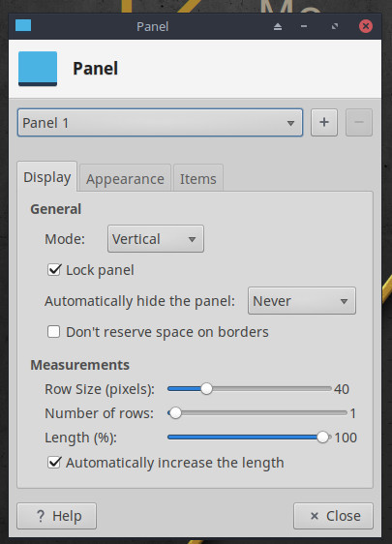
Task: Click the minus remove panel icon
Action: point(359,123)
